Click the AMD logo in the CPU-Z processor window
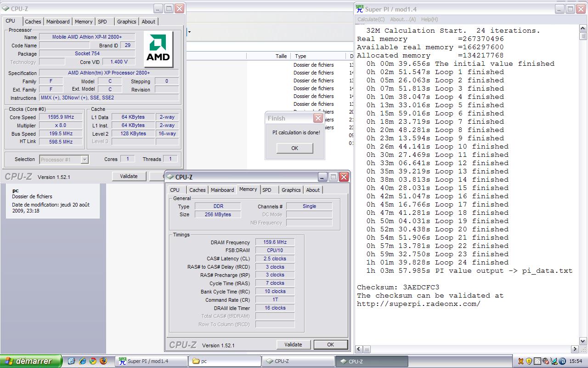 [158, 49]
